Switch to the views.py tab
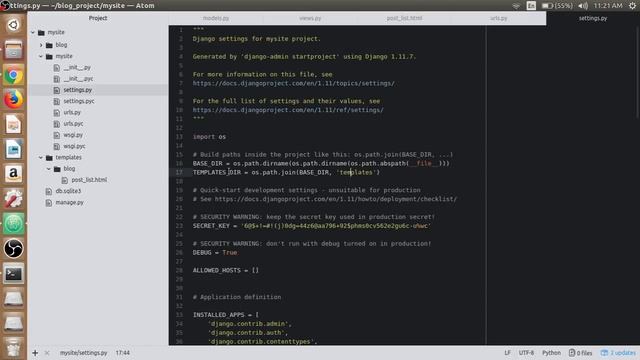The height and width of the screenshot is (360, 640). coord(310,18)
